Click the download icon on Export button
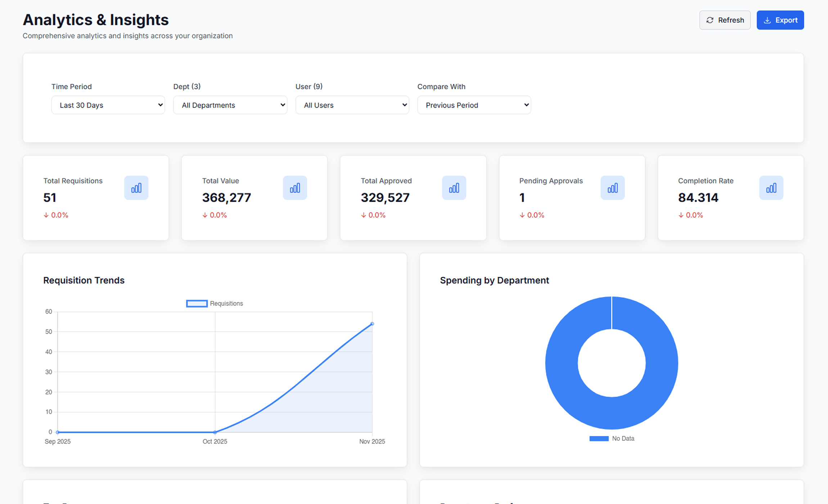Image resolution: width=828 pixels, height=504 pixels. [767, 20]
